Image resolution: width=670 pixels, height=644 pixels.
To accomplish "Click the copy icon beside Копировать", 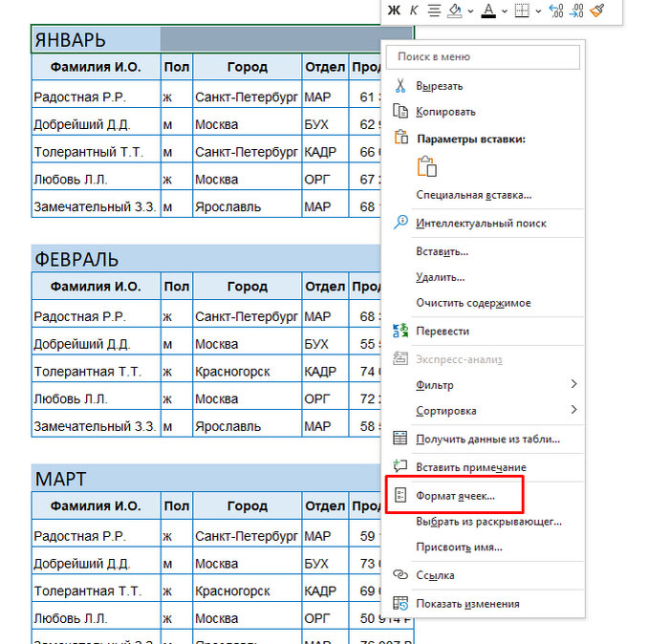I will click(x=400, y=112).
